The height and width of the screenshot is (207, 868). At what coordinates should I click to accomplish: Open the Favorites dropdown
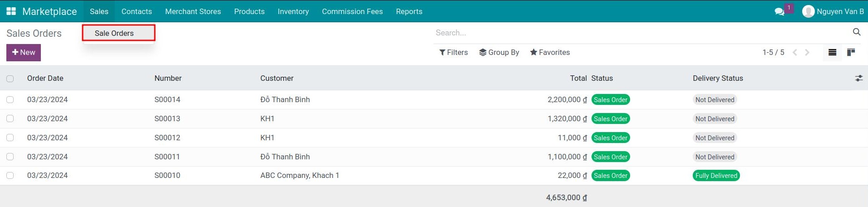coord(550,53)
